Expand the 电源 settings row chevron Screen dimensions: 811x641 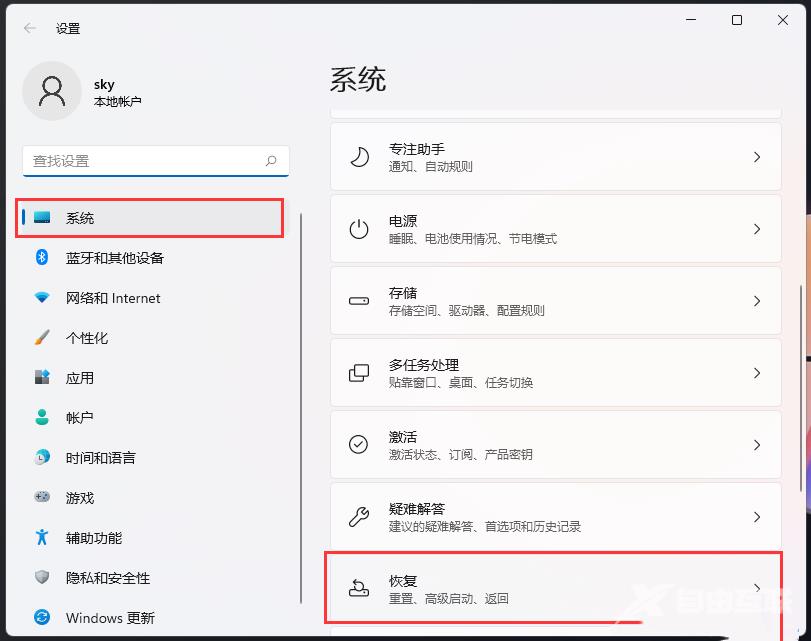coord(757,229)
